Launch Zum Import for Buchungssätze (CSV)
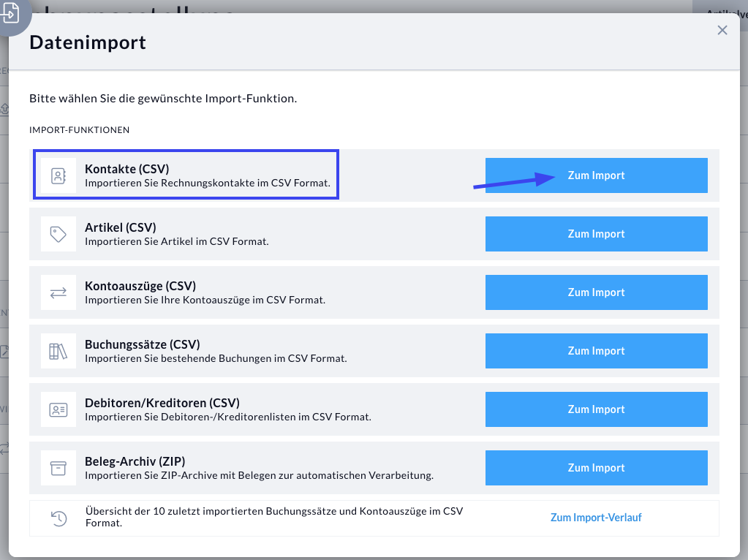The image size is (748, 560). point(596,351)
